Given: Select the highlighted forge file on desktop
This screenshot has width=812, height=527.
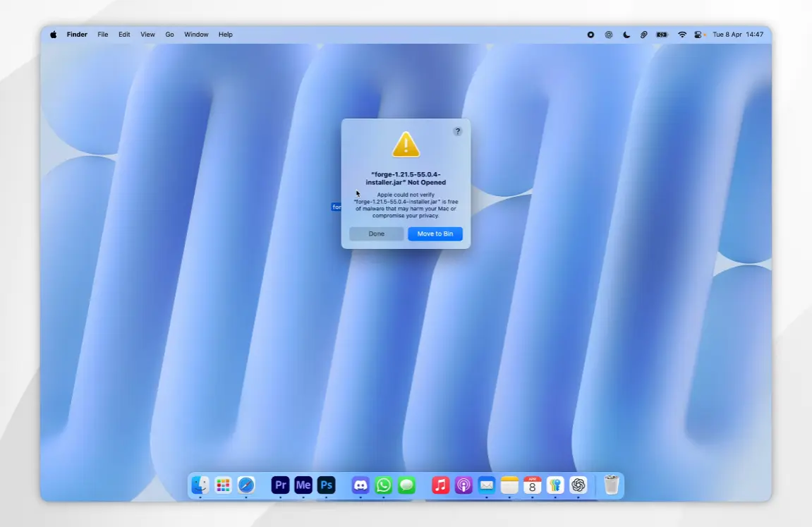Looking at the screenshot, I should 337,207.
